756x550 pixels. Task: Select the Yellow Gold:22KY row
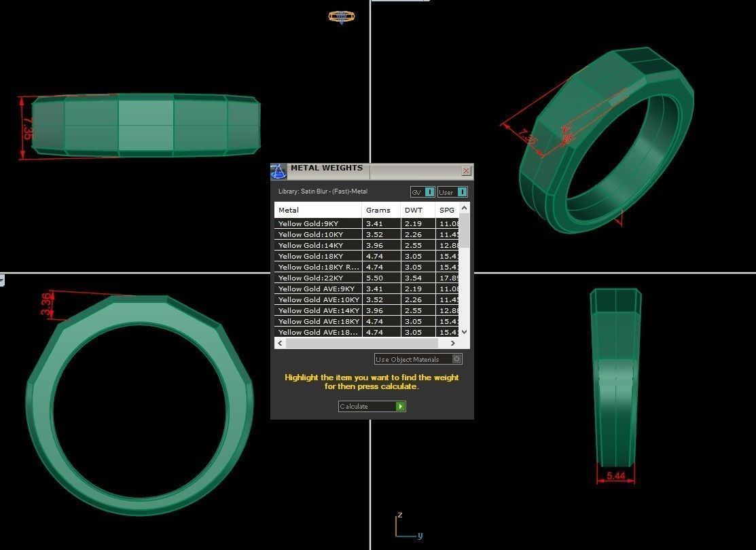coord(366,278)
